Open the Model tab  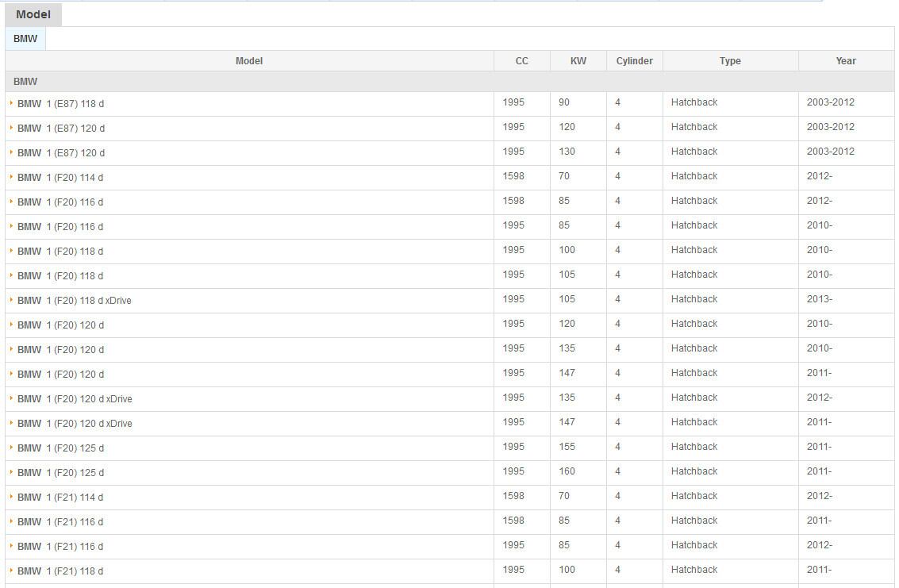click(33, 14)
